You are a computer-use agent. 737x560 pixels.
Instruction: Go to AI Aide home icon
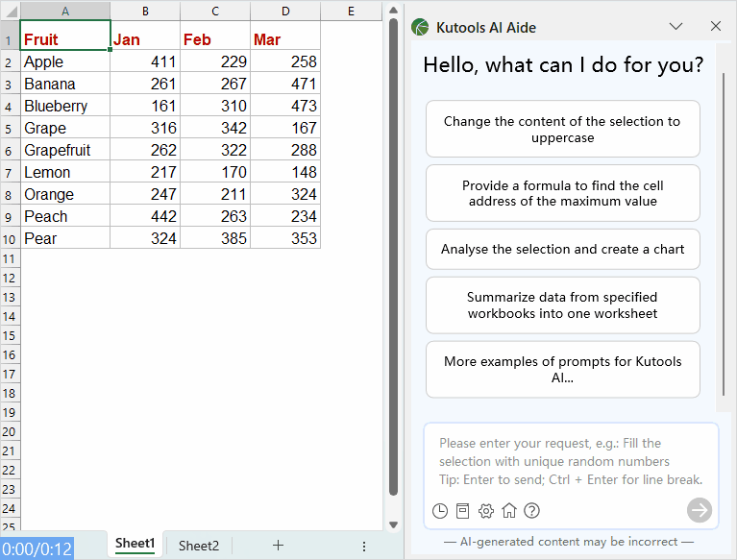click(509, 511)
